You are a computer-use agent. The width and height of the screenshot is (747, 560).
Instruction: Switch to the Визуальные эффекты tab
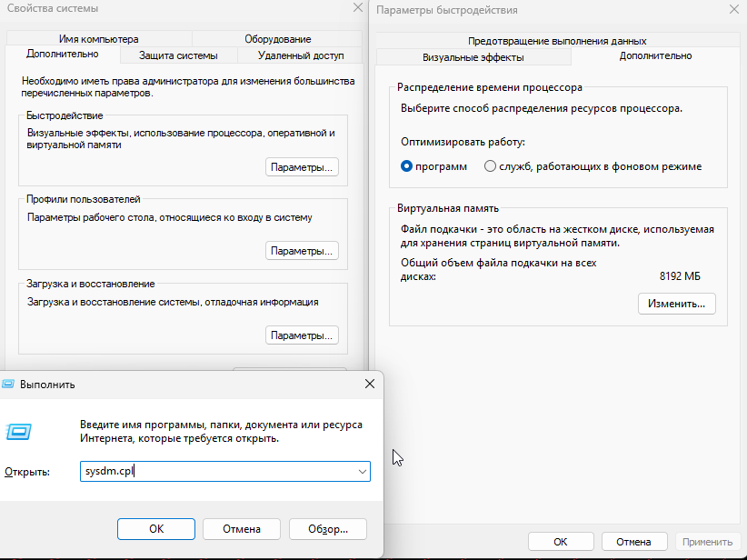point(473,57)
